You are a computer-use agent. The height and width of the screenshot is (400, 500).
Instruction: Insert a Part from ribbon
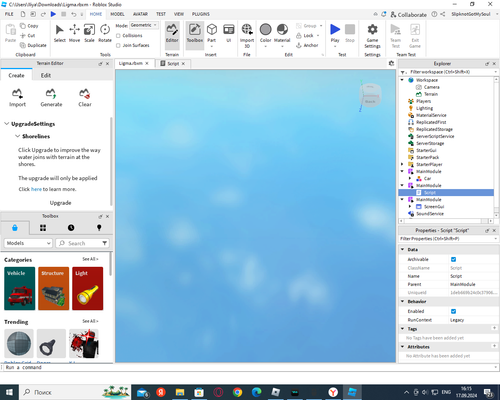click(212, 33)
